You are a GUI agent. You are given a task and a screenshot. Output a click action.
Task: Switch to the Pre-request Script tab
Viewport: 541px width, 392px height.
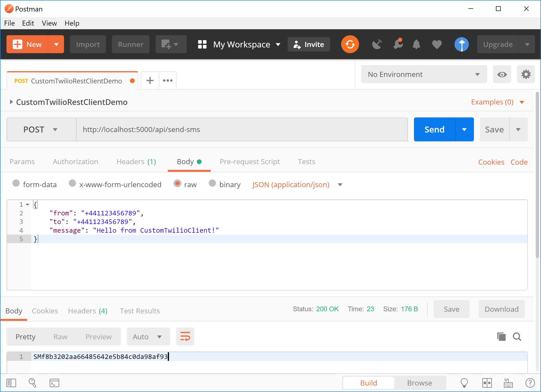pos(250,162)
